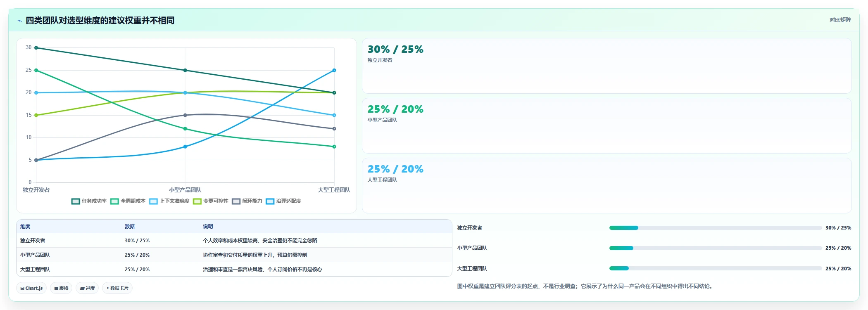The width and height of the screenshot is (868, 310).
Task: Click the x-axis label 独立开发者 under chart
Action: (36, 190)
